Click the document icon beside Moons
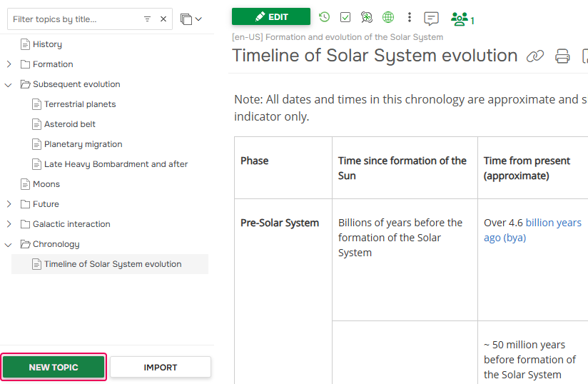588x384 pixels. pos(25,184)
